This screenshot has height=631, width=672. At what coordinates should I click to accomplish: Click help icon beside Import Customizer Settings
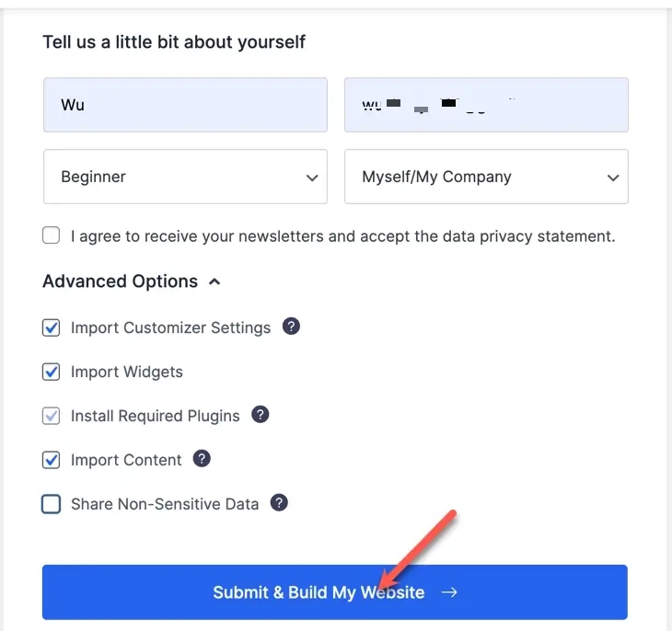[x=291, y=327]
